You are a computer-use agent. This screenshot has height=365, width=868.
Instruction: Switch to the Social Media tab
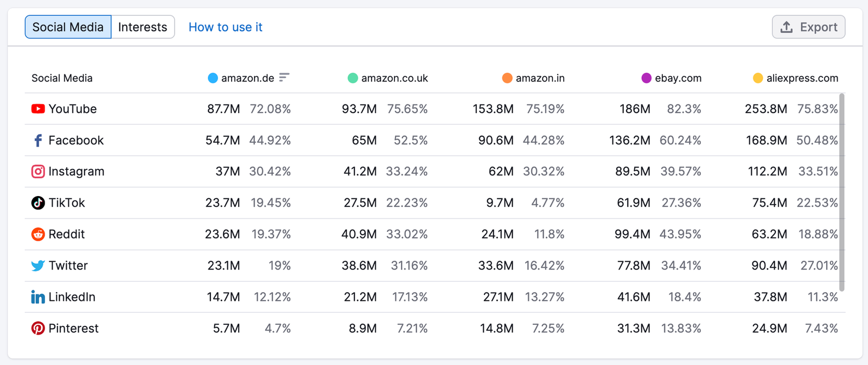(68, 27)
